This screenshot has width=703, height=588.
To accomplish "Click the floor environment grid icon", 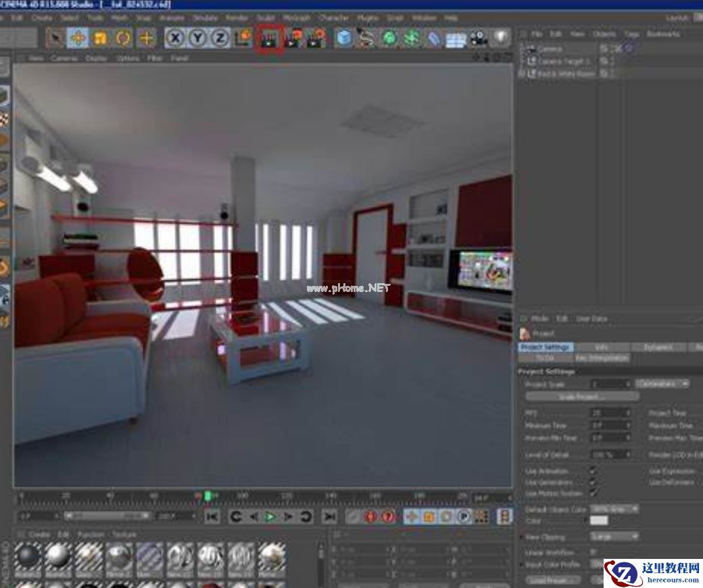I will click(456, 39).
